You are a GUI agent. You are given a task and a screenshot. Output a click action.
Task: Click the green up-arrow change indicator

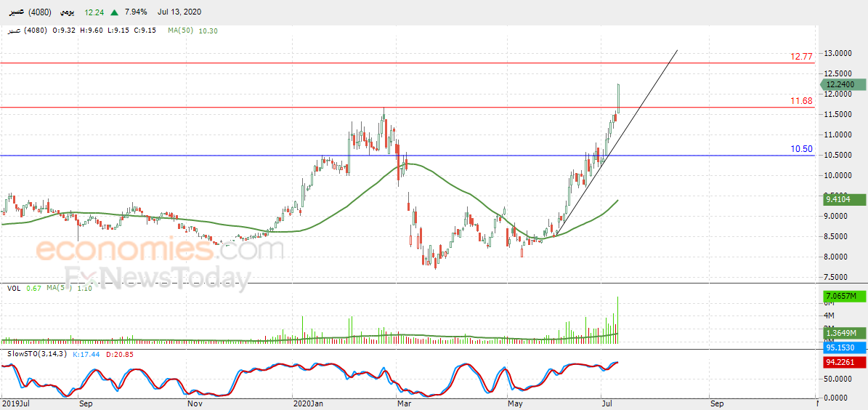pyautogui.click(x=114, y=12)
